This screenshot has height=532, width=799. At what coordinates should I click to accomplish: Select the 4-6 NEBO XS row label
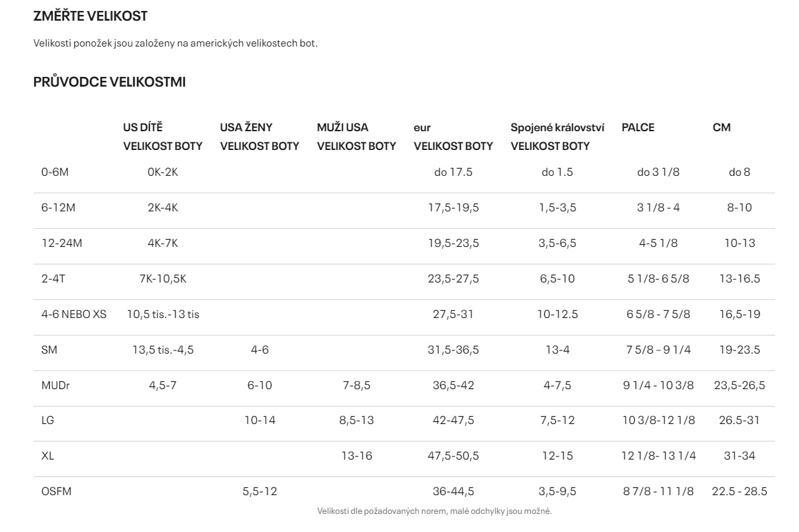[74, 315]
